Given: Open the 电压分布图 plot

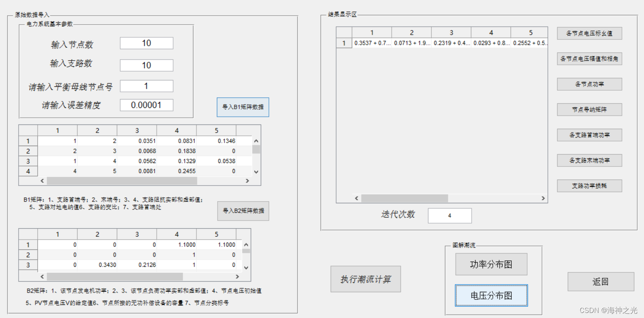Looking at the screenshot, I should point(491,296).
